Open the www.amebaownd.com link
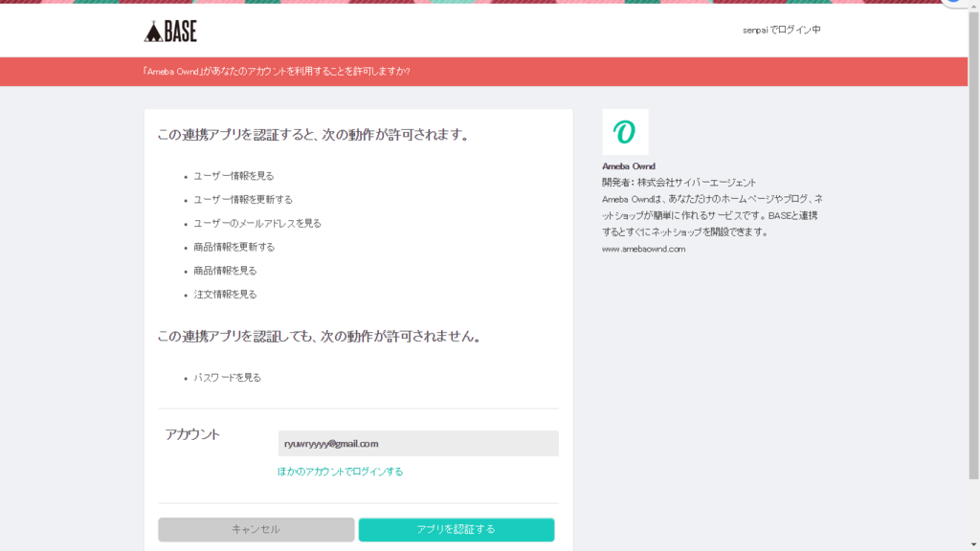 point(643,249)
